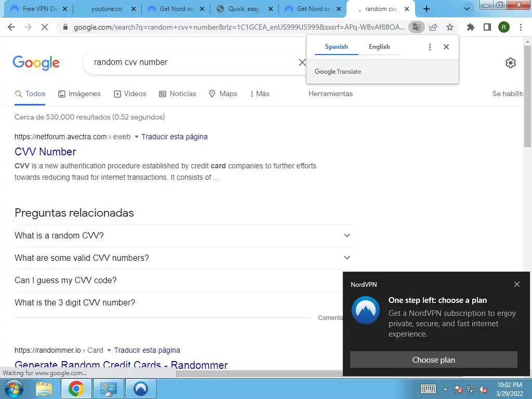Open a new browser tab
532x399 pixels.
point(427,9)
